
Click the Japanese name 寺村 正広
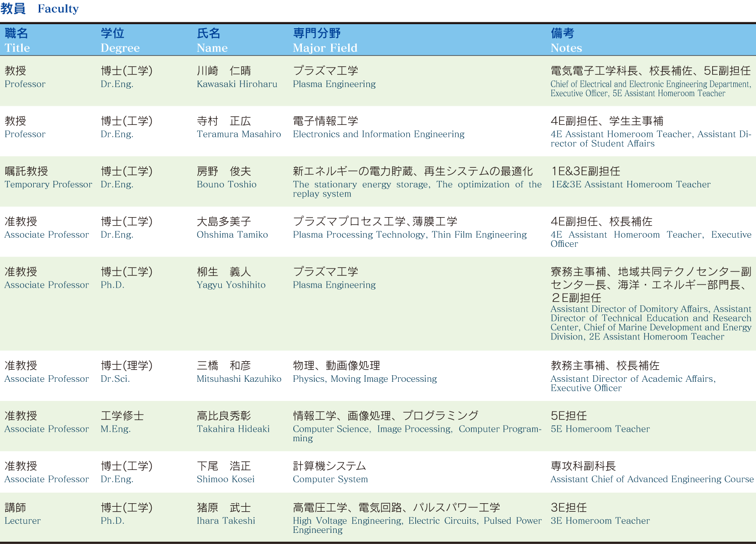coord(224,121)
